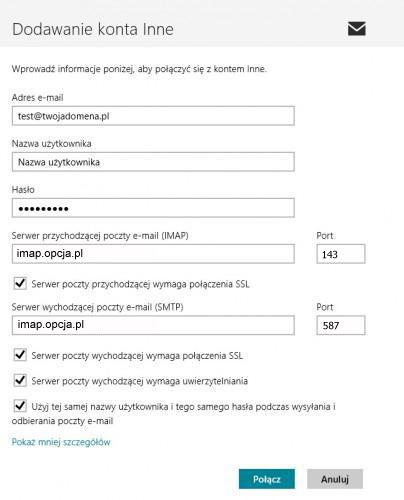Select the Nazwa użytkownika text field
The height and width of the screenshot is (500, 404).
(x=153, y=162)
